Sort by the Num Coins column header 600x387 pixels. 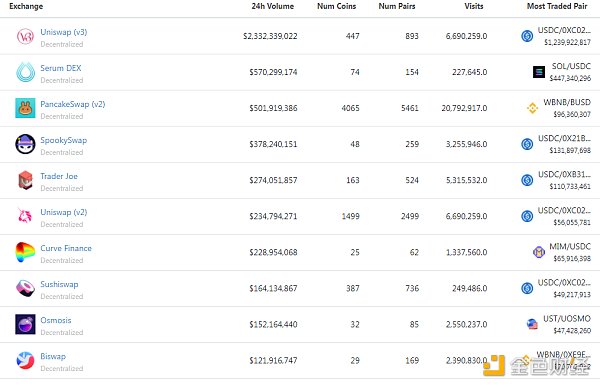[x=336, y=6]
